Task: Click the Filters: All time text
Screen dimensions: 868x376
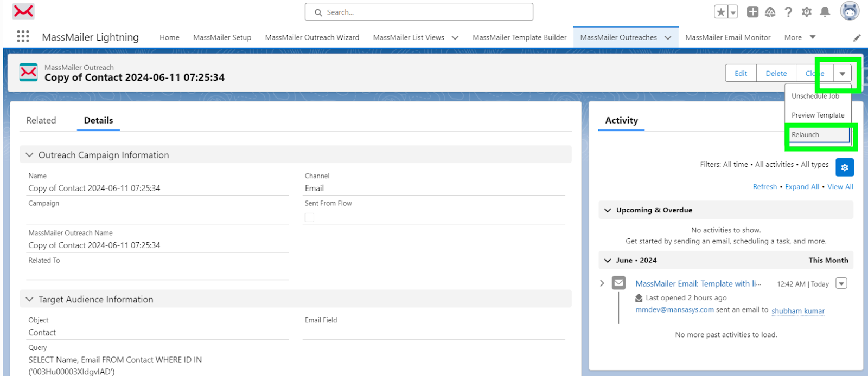Action: [724, 164]
